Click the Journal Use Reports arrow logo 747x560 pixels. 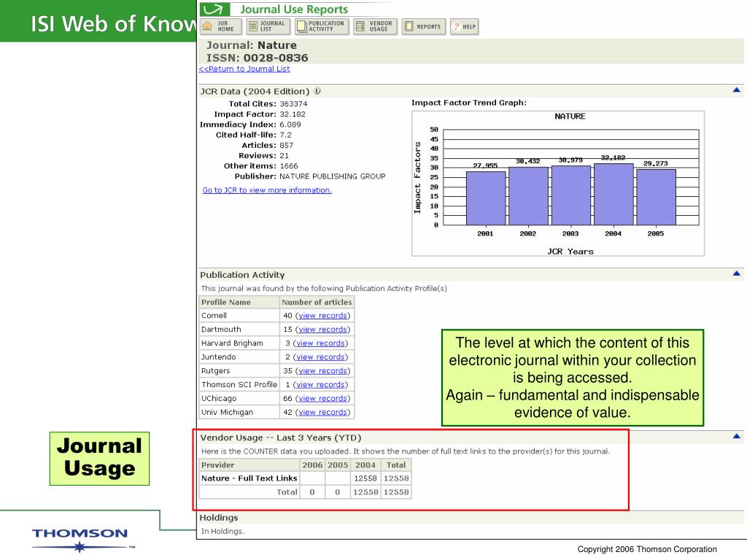(x=214, y=9)
